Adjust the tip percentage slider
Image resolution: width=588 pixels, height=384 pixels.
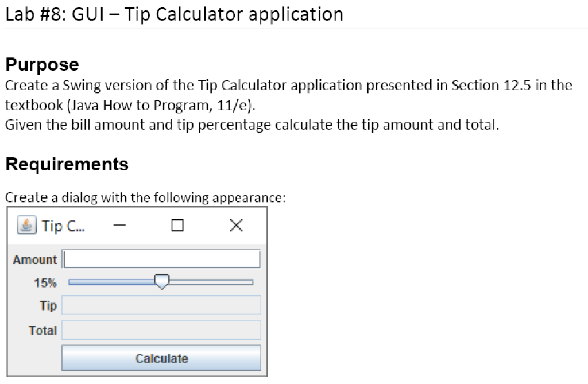point(162,281)
